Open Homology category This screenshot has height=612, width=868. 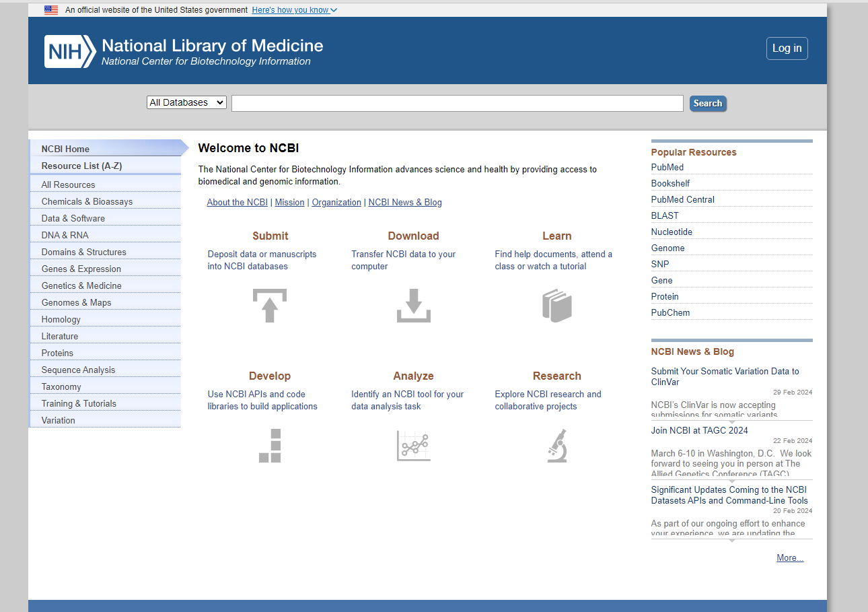click(106, 319)
